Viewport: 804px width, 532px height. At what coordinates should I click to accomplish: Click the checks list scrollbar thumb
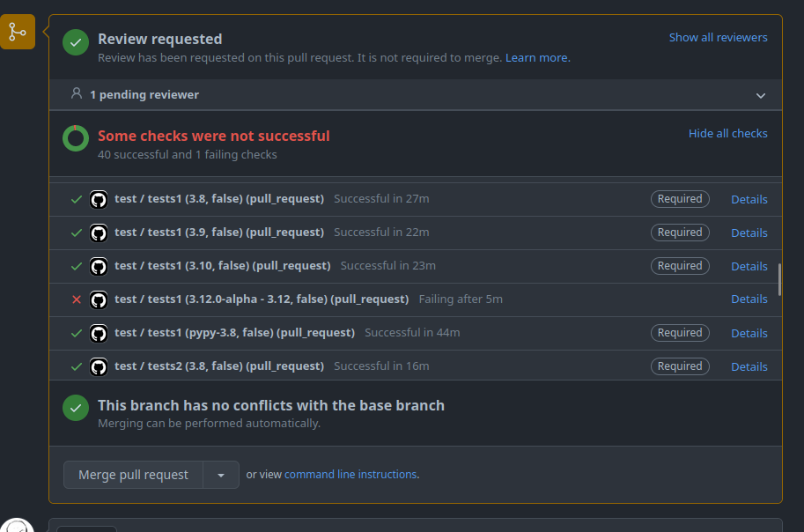point(779,279)
